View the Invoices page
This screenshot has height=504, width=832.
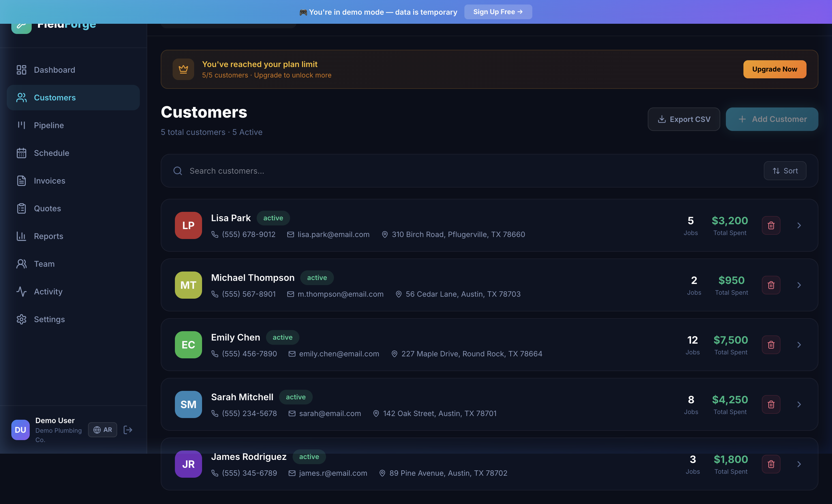50,181
